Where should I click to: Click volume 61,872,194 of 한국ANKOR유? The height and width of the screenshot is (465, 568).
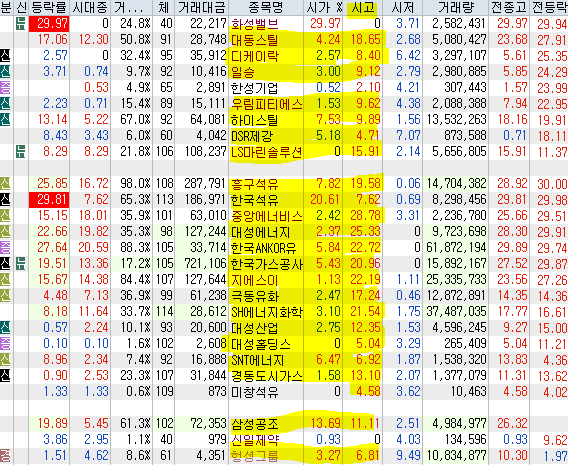point(456,247)
